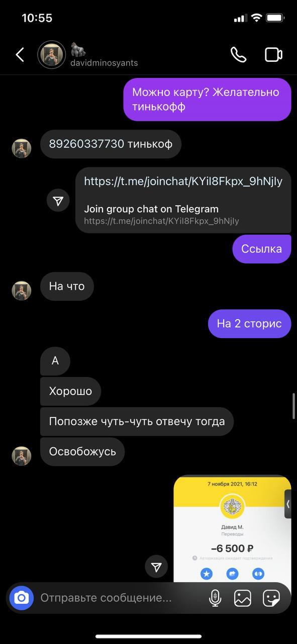Start a voice call with the phone icon
Screen dimensions: 297x644
(238, 54)
